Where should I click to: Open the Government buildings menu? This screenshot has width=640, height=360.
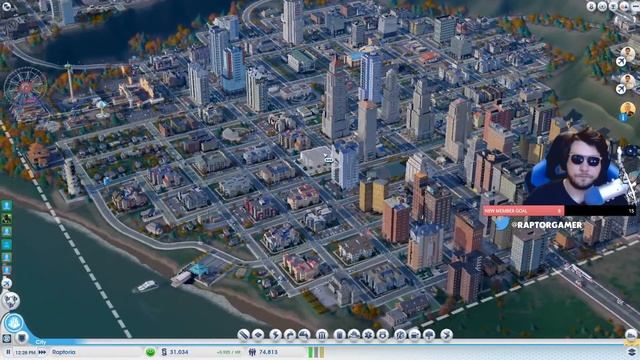[x=322, y=335]
